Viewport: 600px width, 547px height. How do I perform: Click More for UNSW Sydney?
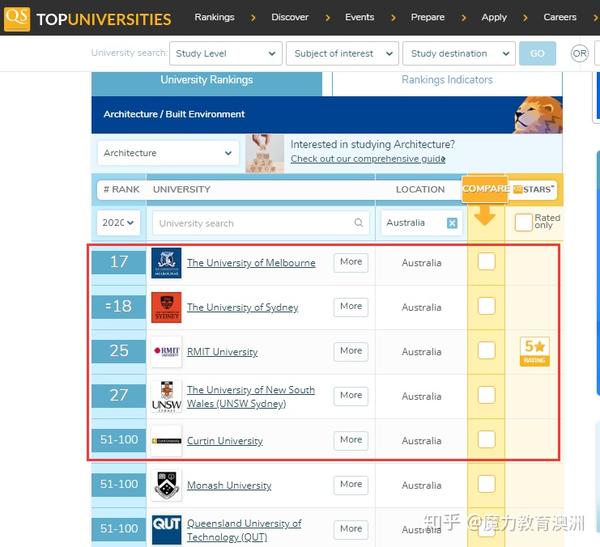click(x=351, y=395)
